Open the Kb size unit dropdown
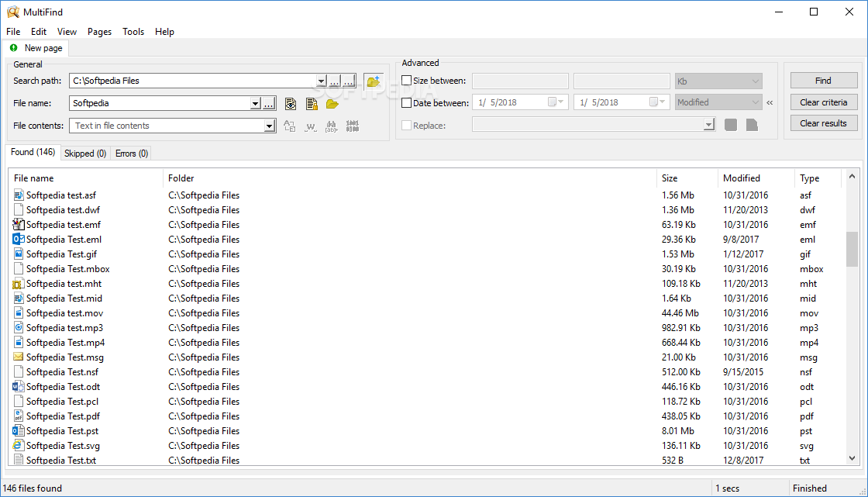The width and height of the screenshot is (868, 497). coord(718,81)
